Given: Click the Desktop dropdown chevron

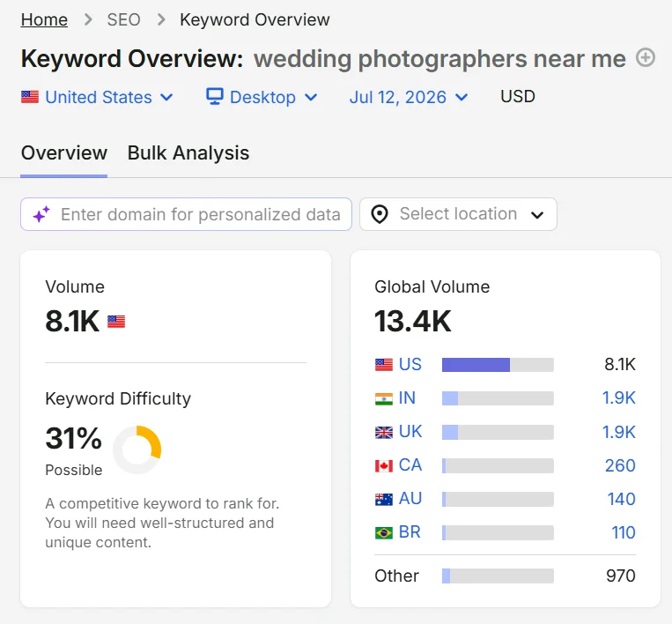Looking at the screenshot, I should pos(311,97).
